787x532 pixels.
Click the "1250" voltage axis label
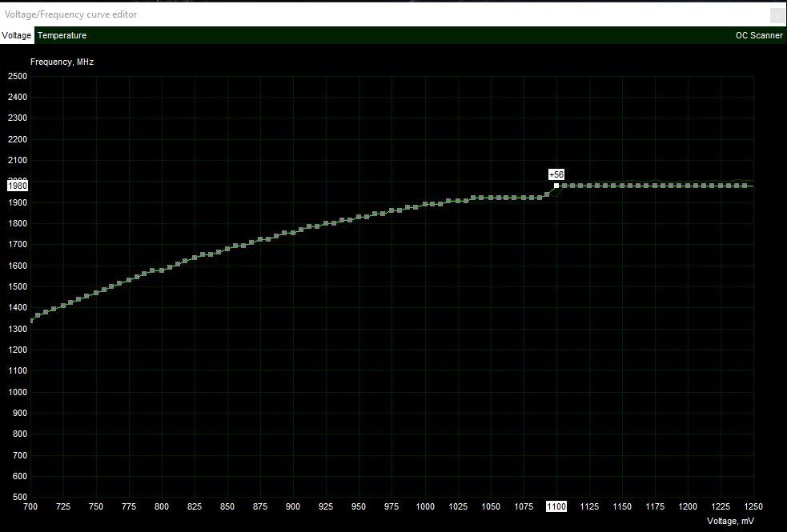pos(753,506)
